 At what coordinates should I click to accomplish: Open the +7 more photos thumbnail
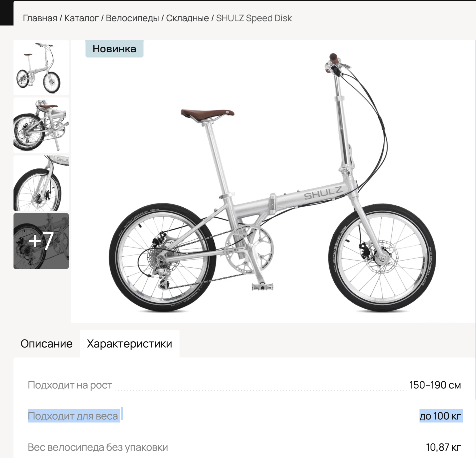point(41,241)
